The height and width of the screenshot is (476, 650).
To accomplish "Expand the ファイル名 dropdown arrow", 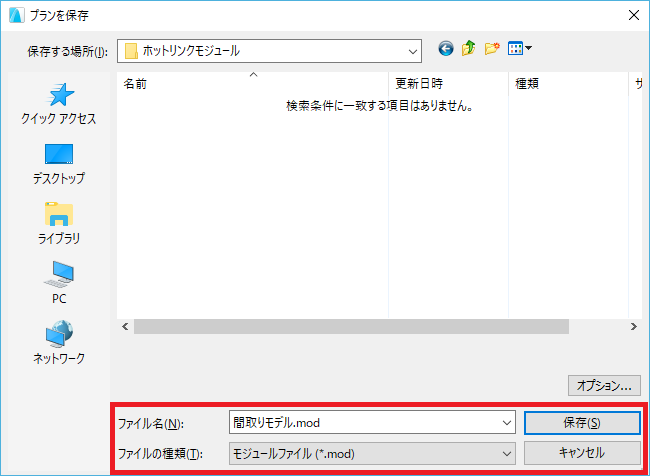I will coord(507,423).
